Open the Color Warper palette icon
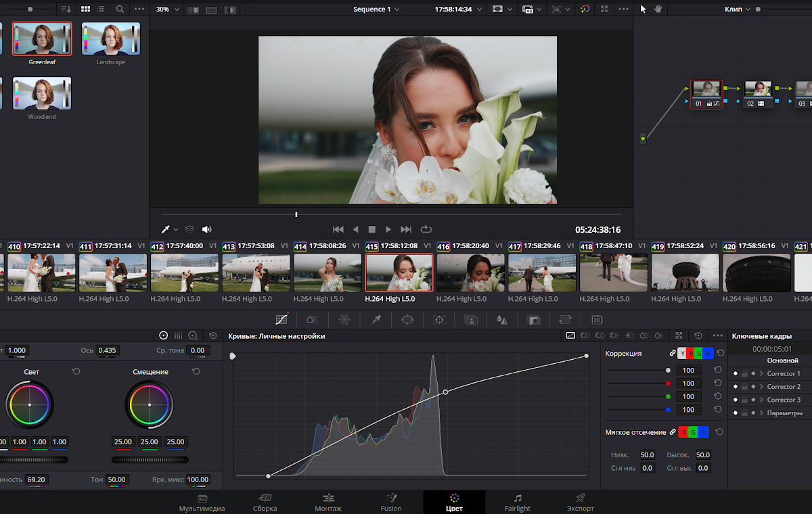This screenshot has width=812, height=514. 344,319
